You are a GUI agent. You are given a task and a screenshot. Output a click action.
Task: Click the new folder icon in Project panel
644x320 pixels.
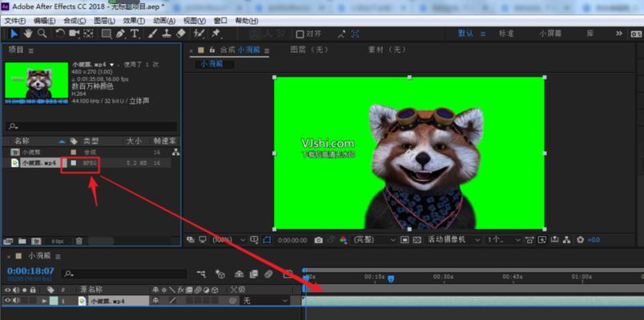22,242
